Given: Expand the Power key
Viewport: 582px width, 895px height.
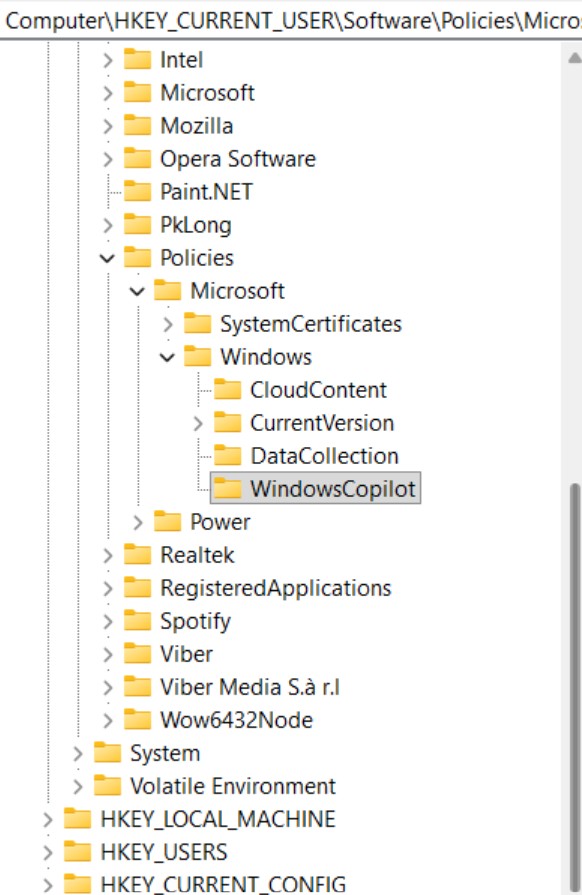Looking at the screenshot, I should point(138,522).
